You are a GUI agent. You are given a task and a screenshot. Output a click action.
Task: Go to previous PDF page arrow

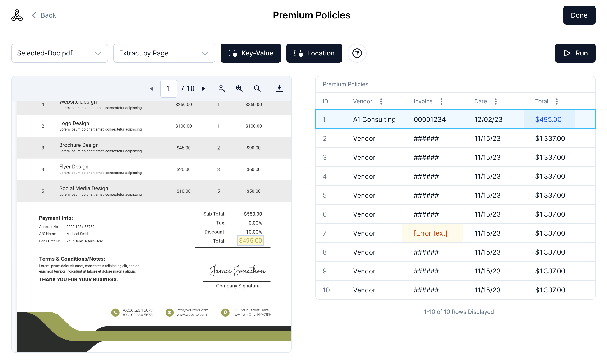[x=151, y=89]
